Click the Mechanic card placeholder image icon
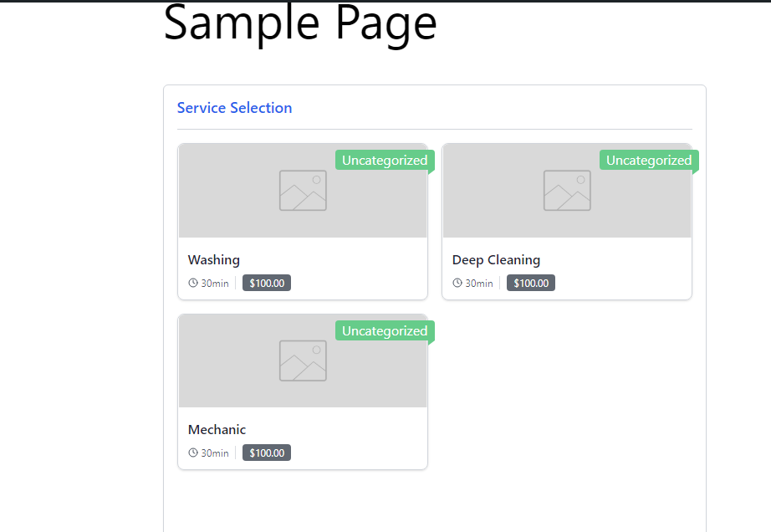This screenshot has height=532, width=771. pos(303,361)
